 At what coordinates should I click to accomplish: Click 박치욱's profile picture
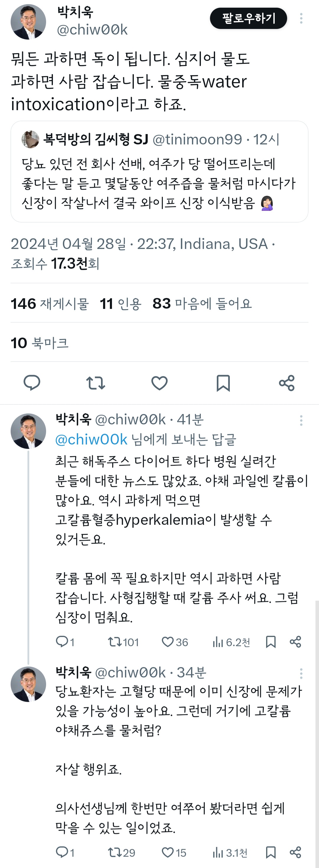[29, 21]
